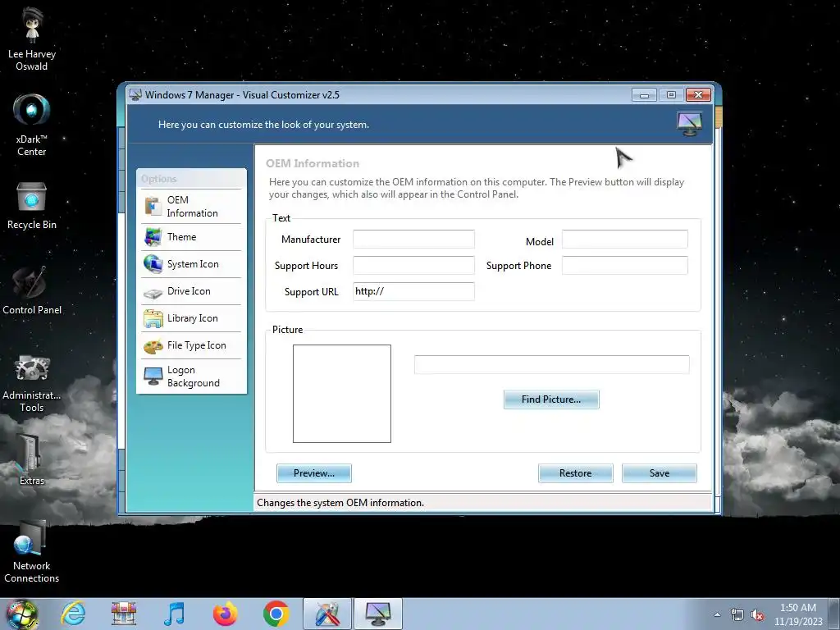Launch Internet Explorer from taskbar
Screen dimensions: 840x630
(x=73, y=614)
